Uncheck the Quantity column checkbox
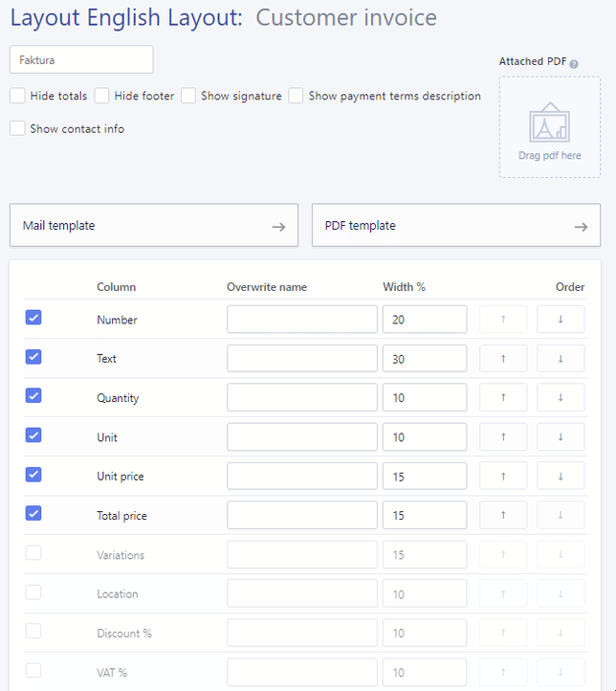The width and height of the screenshot is (616, 691). [33, 396]
